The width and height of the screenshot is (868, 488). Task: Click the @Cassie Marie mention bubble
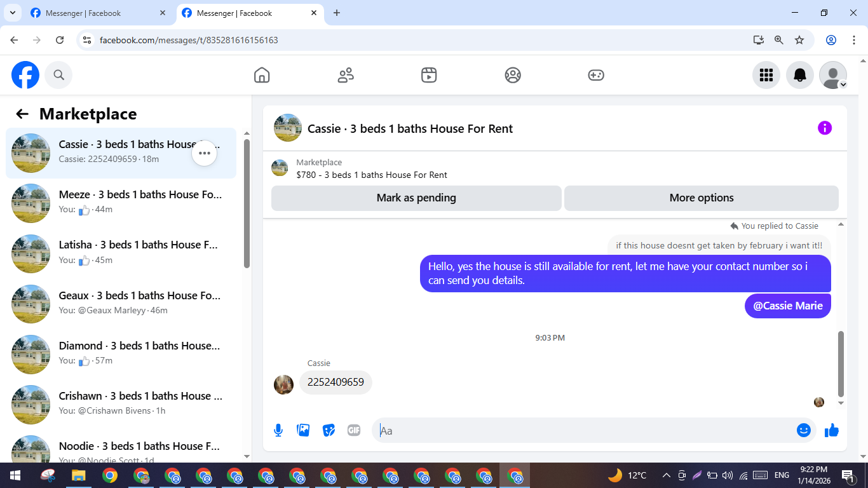(x=788, y=306)
